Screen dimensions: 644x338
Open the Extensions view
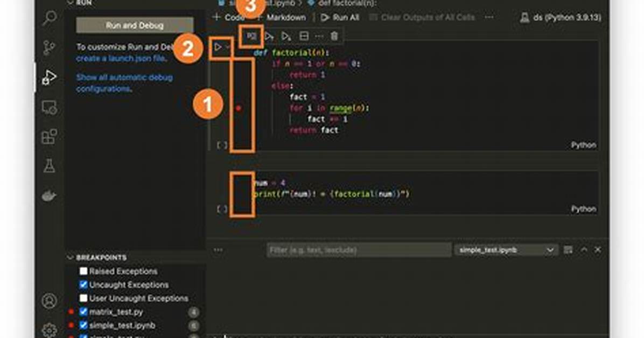point(50,137)
